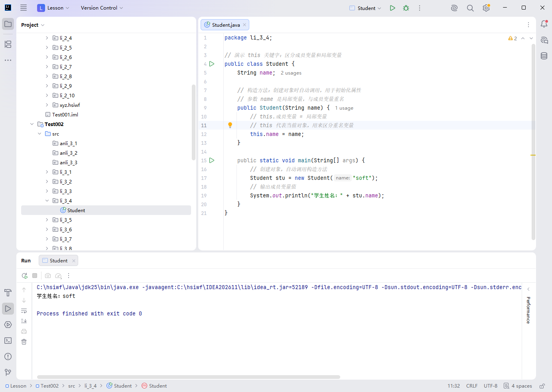Open Student run configuration dropdown
552x392 pixels.
tap(365, 8)
